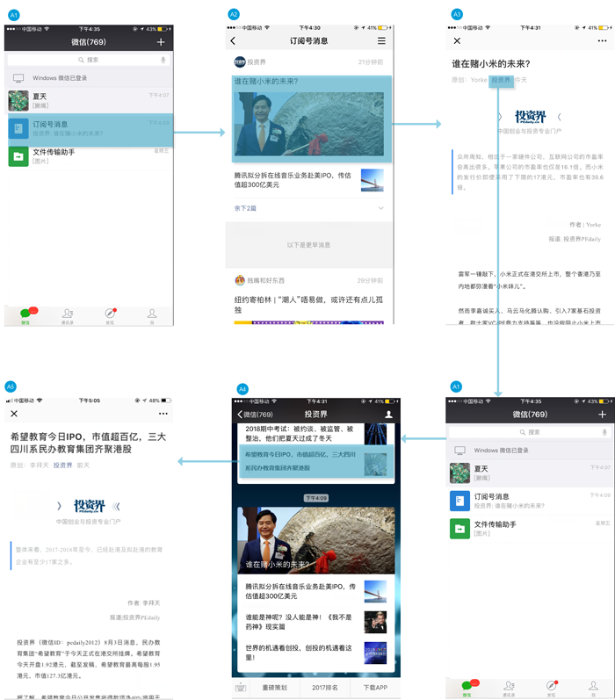Tap search field in bottom-right WeChat screen
This screenshot has width=615, height=700.
click(x=530, y=432)
